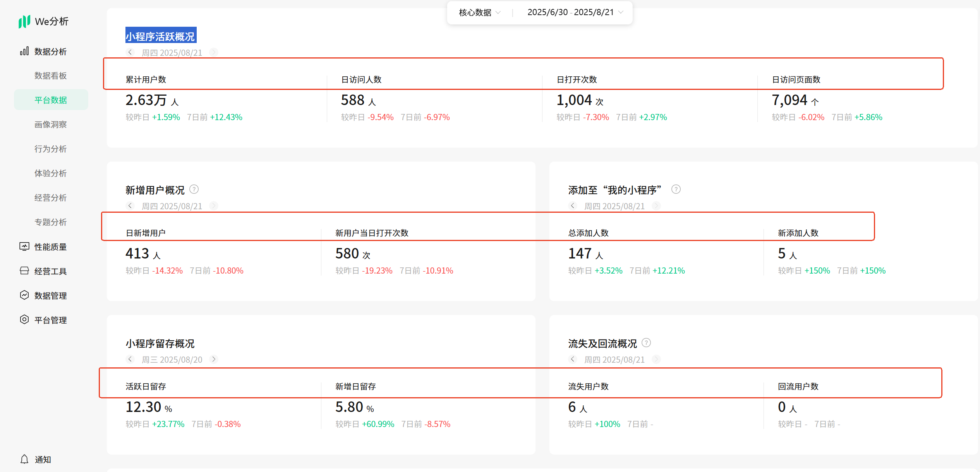The image size is (980, 472).
Task: Select 数据看板 in the sidebar
Action: [50, 76]
